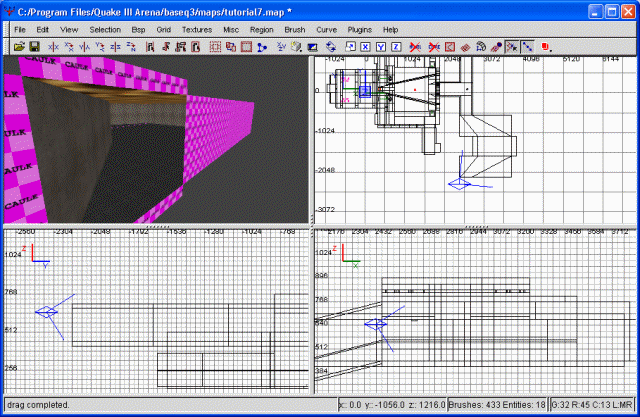Flip selection along the X axis
The width and height of the screenshot is (640, 417).
(53, 47)
